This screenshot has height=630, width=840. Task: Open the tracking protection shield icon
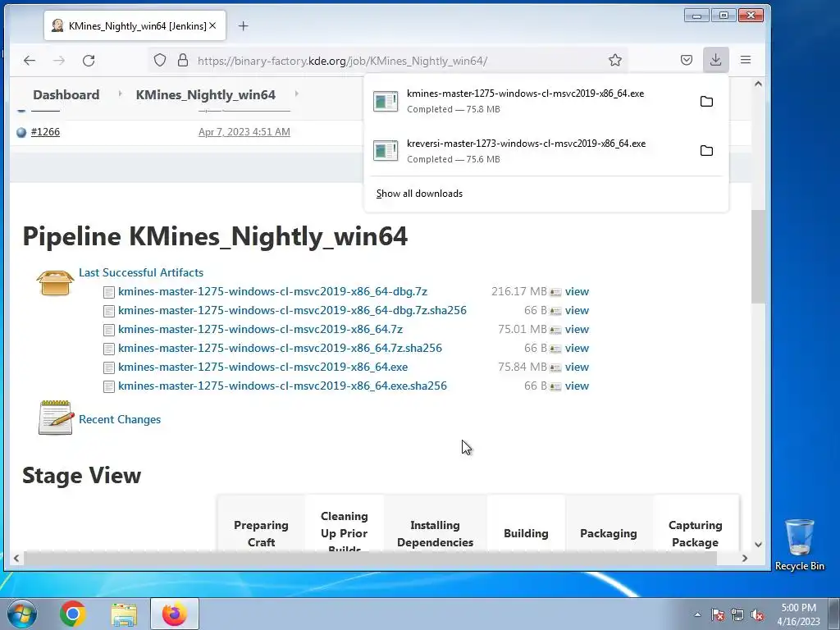pyautogui.click(x=160, y=60)
